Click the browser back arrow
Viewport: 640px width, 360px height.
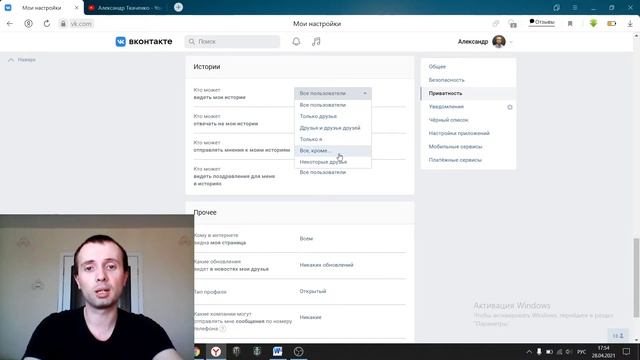[10, 24]
